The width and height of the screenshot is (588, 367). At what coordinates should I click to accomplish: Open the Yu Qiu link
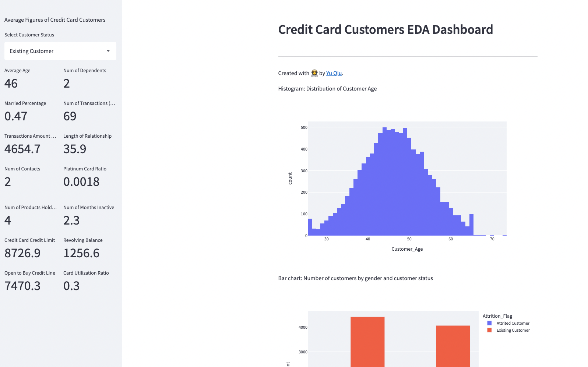point(334,73)
